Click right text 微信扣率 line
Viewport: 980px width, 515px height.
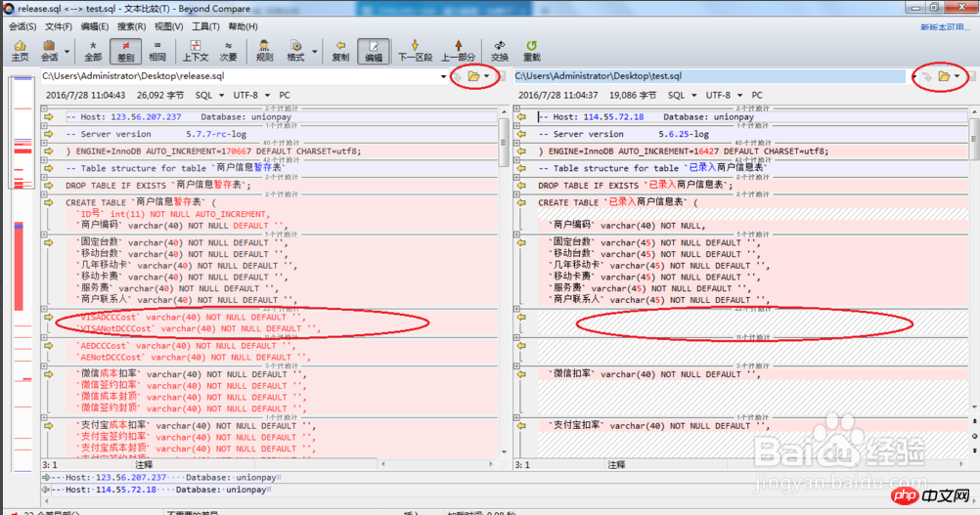tap(653, 374)
